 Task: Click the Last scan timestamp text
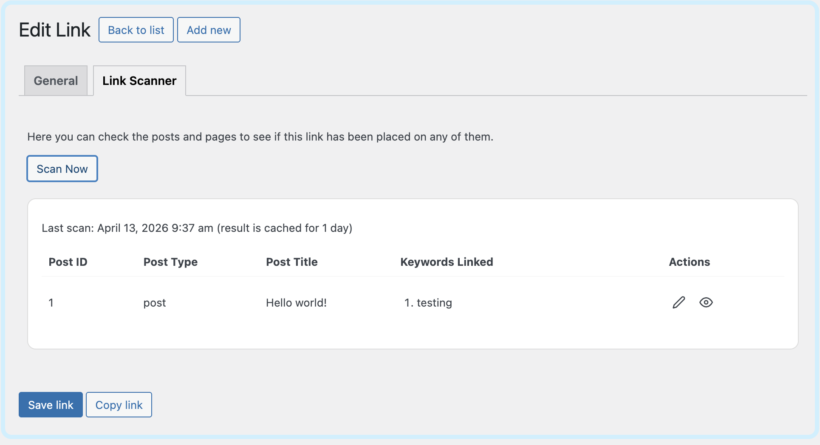pos(197,228)
